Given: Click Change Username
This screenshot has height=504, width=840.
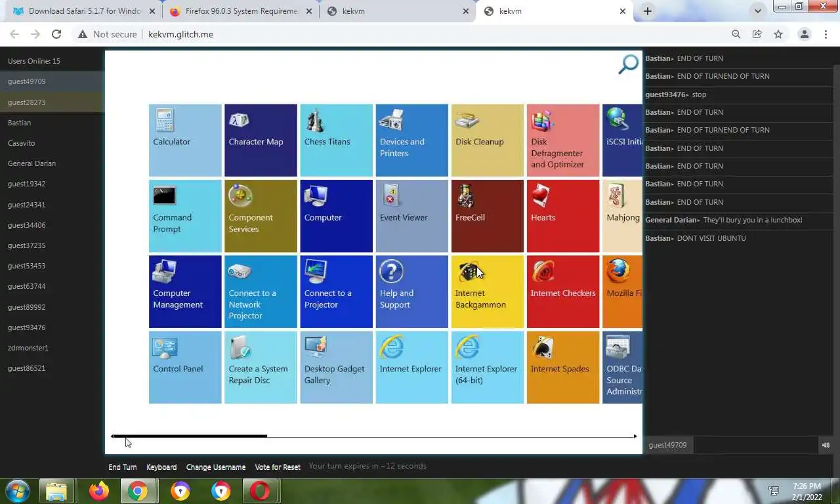Looking at the screenshot, I should tap(216, 467).
